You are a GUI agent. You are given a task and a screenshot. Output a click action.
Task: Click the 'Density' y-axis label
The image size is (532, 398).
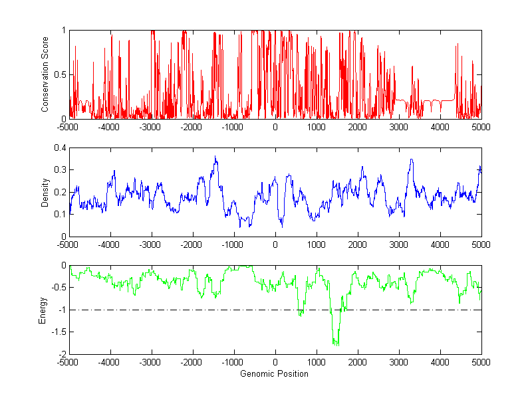(45, 192)
